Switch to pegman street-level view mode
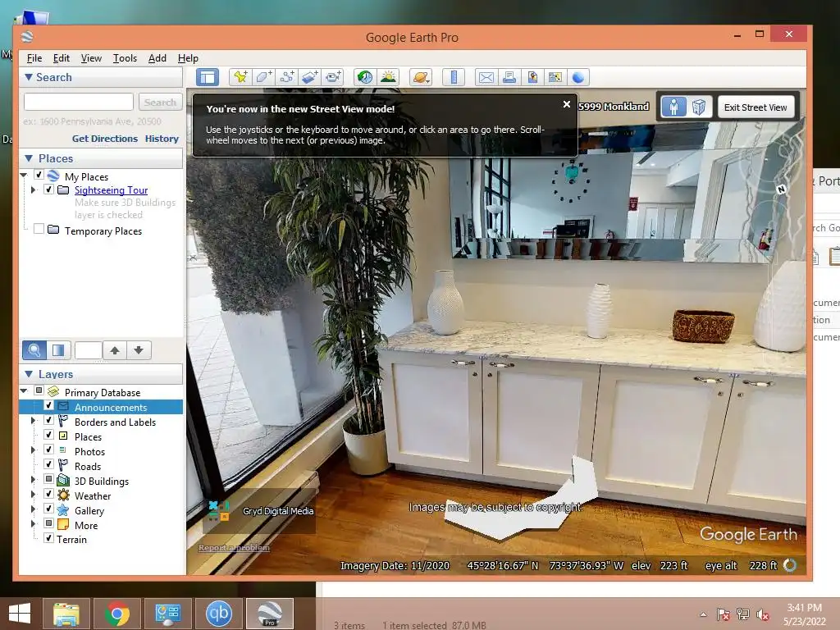 click(x=674, y=107)
